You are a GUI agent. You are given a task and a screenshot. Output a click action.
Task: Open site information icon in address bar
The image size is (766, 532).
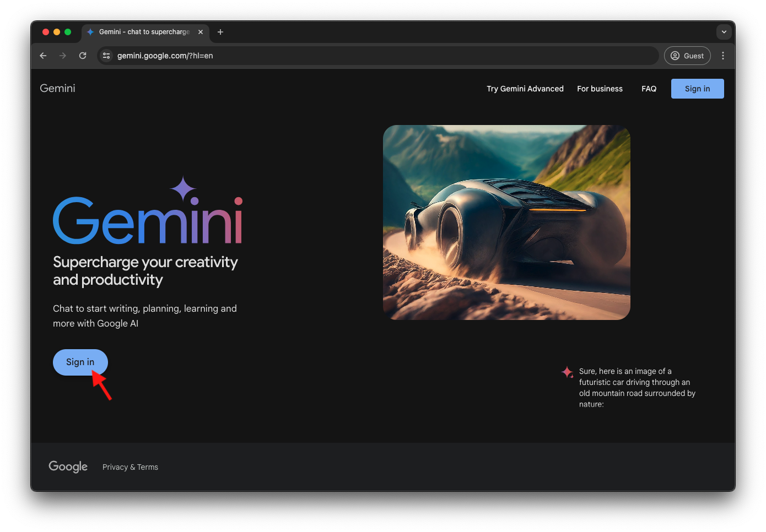click(x=106, y=56)
